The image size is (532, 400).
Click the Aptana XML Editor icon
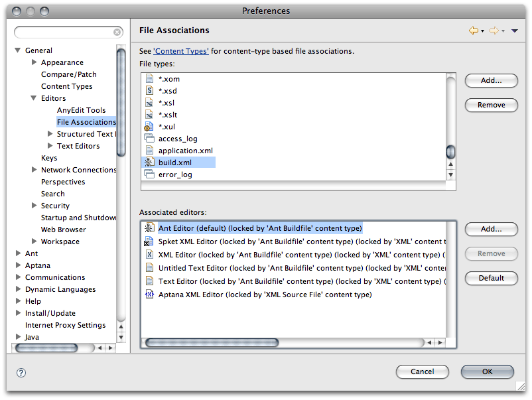pyautogui.click(x=149, y=295)
